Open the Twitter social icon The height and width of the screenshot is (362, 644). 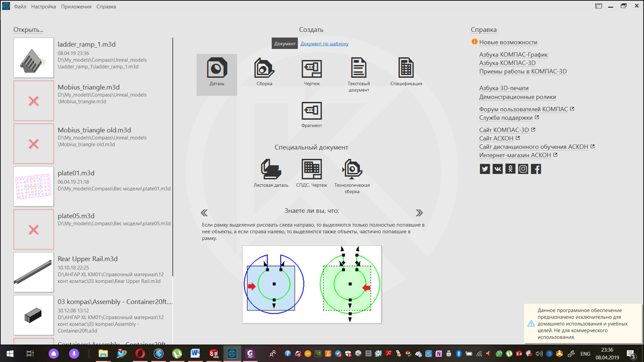coord(485,169)
